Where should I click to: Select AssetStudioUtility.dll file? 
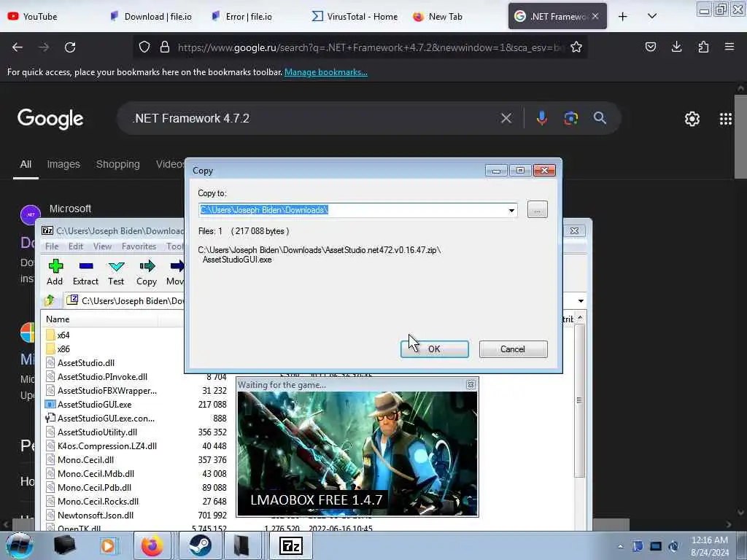point(91,432)
